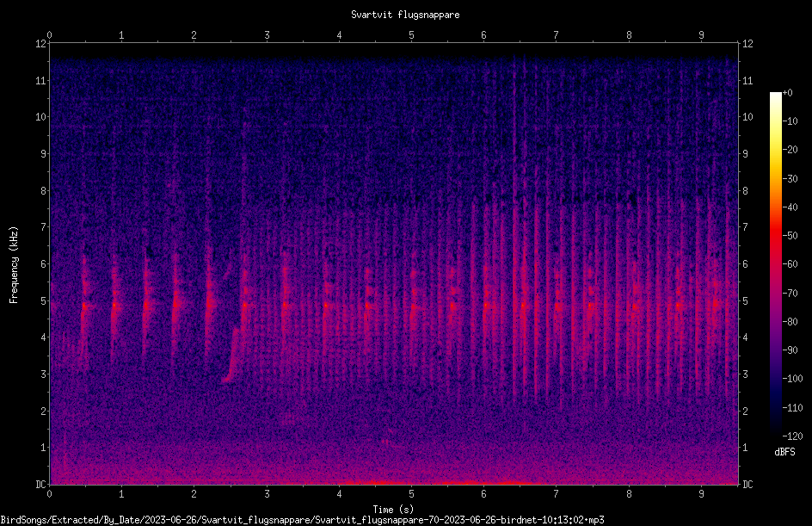Click "2" on the top time axis

(x=194, y=35)
